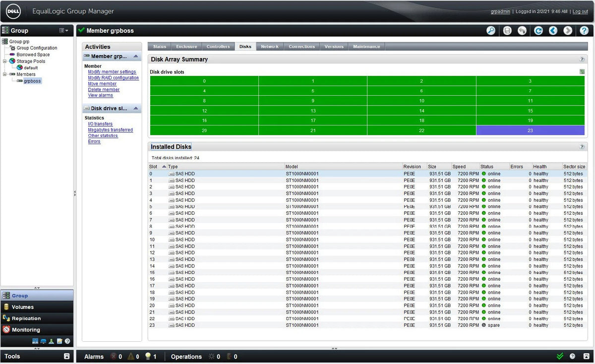This screenshot has height=364, width=595.
Task: Collapse the Storage Pools tree node
Action: tap(5, 61)
